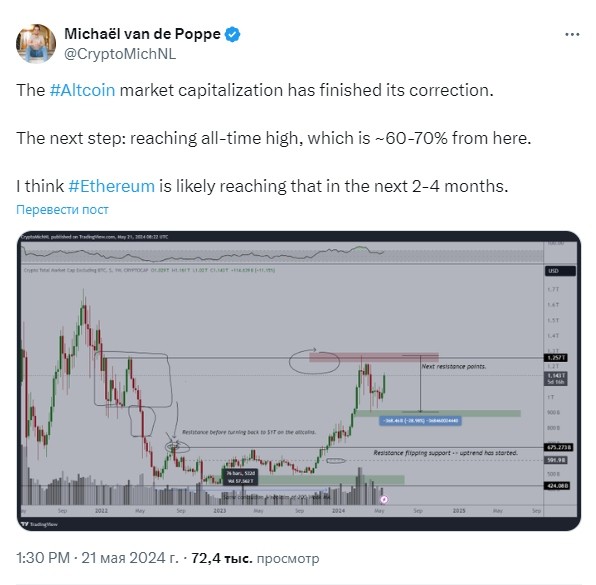Click the USD currency label on the chart
This screenshot has height=585, width=596.
click(560, 271)
